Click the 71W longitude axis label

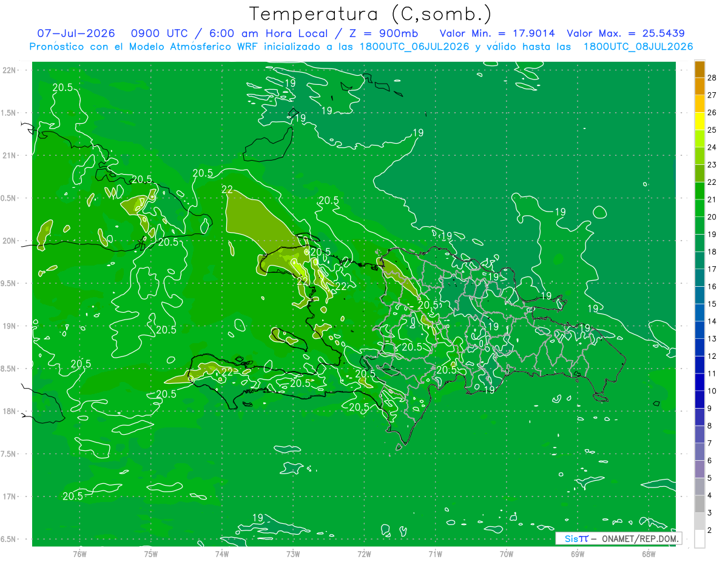[435, 554]
